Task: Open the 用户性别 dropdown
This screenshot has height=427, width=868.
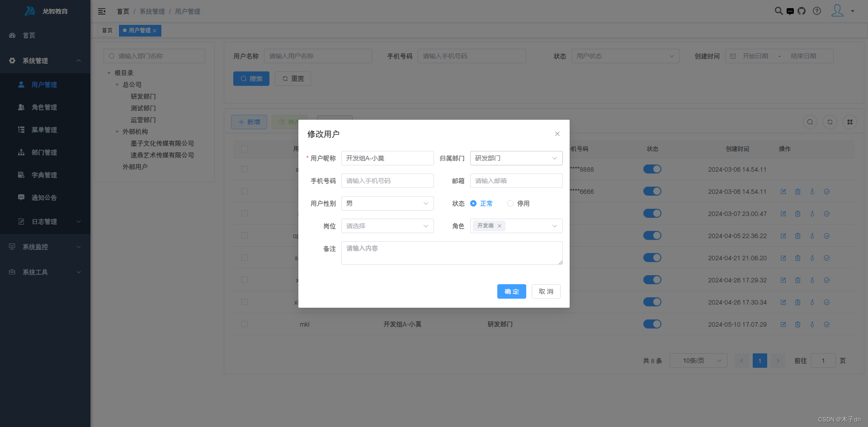Action: 387,203
